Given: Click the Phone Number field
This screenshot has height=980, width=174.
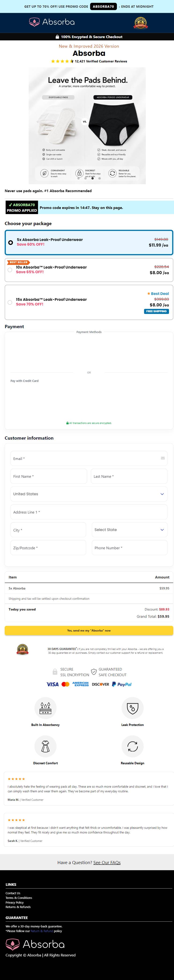Looking at the screenshot, I should [x=130, y=548].
